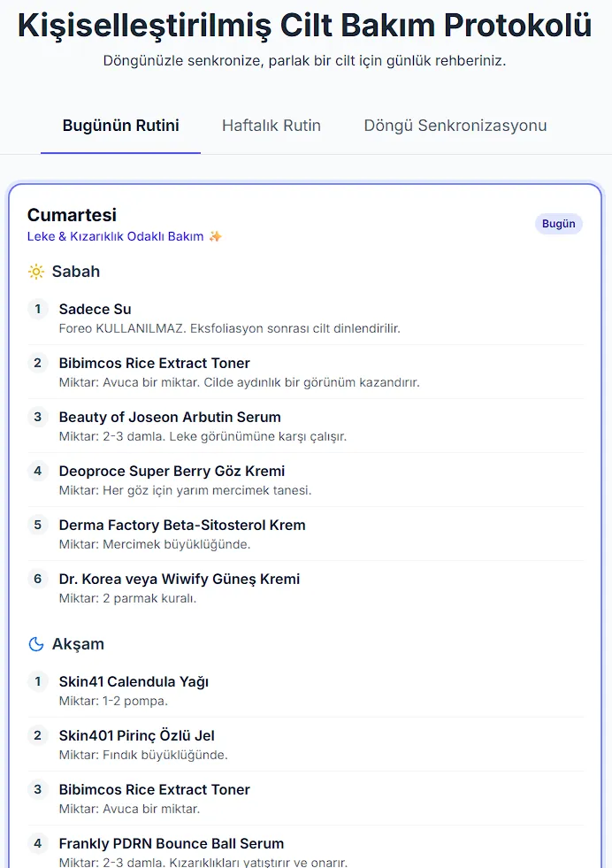This screenshot has width=612, height=868.
Task: Click the moon icon beside Akşam
Action: (x=36, y=644)
